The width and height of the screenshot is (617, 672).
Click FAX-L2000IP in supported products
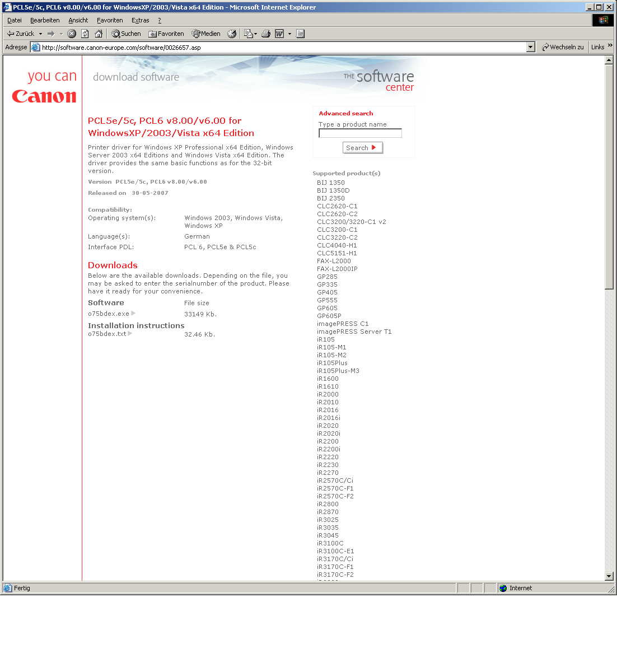click(x=337, y=269)
